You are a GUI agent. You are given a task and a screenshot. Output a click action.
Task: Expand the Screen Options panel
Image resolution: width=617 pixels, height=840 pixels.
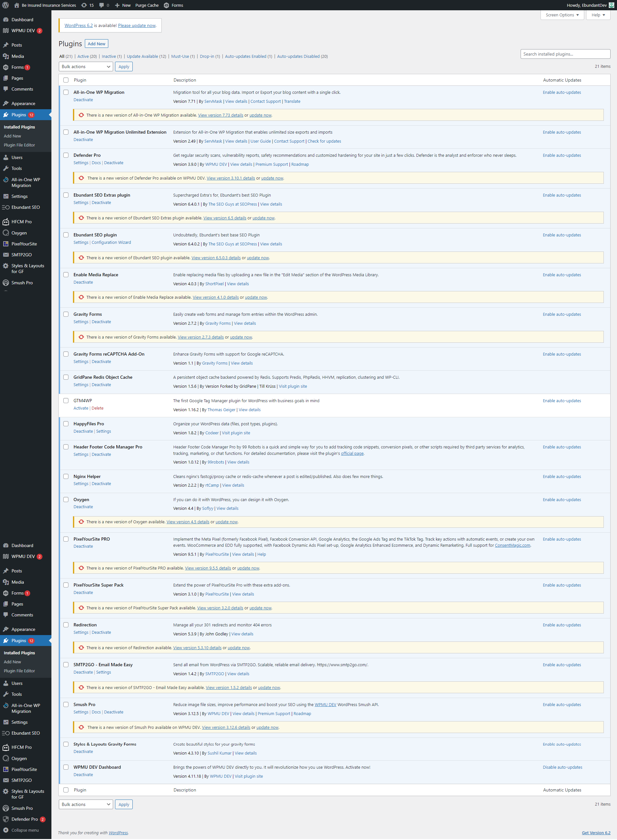562,15
